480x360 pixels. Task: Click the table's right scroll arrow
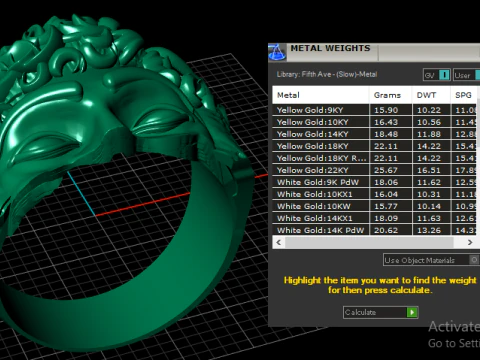click(470, 242)
